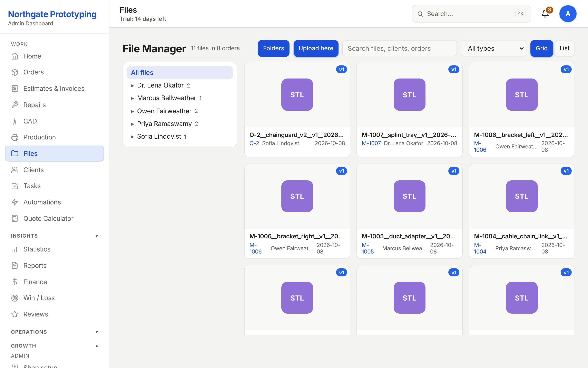Click Production printer icon
This screenshot has width=588, height=368.
point(15,137)
